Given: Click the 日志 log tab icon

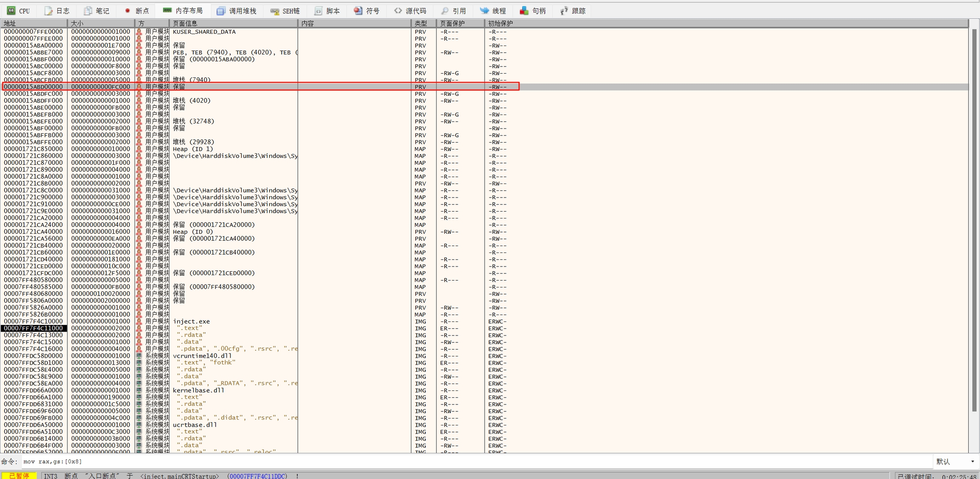Looking at the screenshot, I should [48, 11].
